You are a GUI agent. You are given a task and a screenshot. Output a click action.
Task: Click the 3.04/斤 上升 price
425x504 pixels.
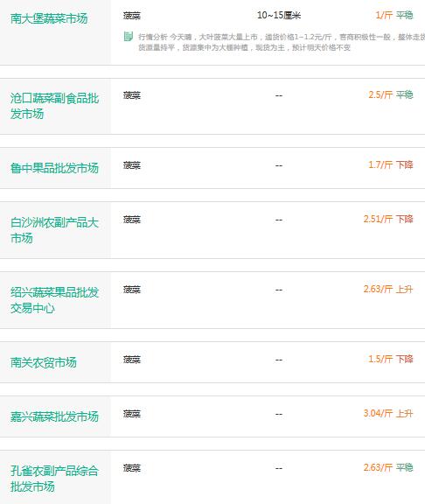388,413
